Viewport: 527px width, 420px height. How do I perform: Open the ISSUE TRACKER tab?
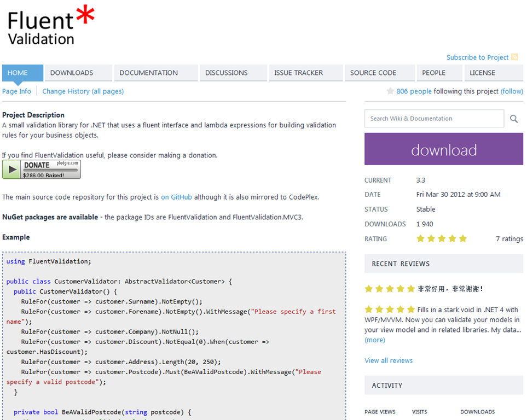(305, 73)
